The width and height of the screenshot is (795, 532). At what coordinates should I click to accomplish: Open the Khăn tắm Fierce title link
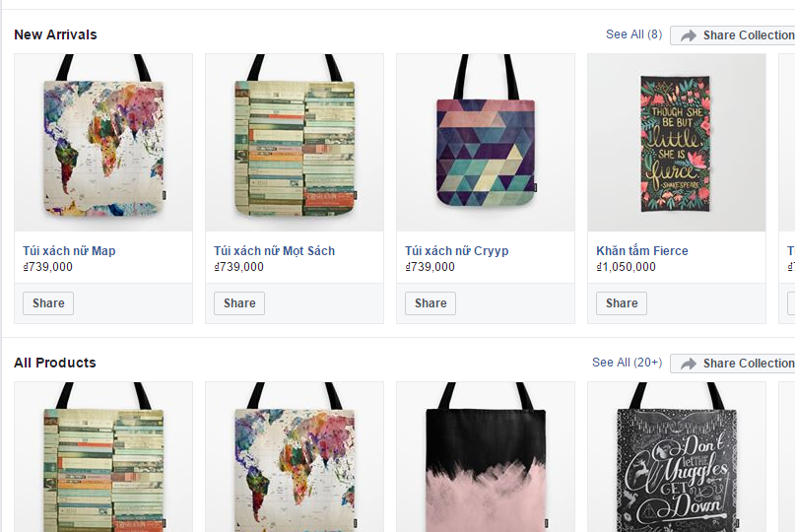pos(642,251)
